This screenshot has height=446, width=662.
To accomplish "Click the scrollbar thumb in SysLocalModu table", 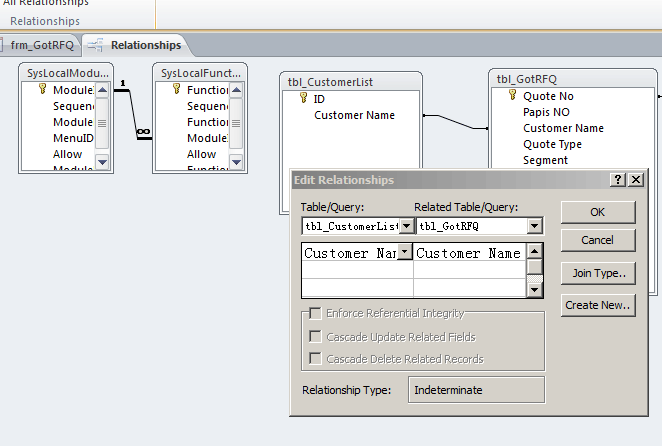I will click(x=102, y=123).
